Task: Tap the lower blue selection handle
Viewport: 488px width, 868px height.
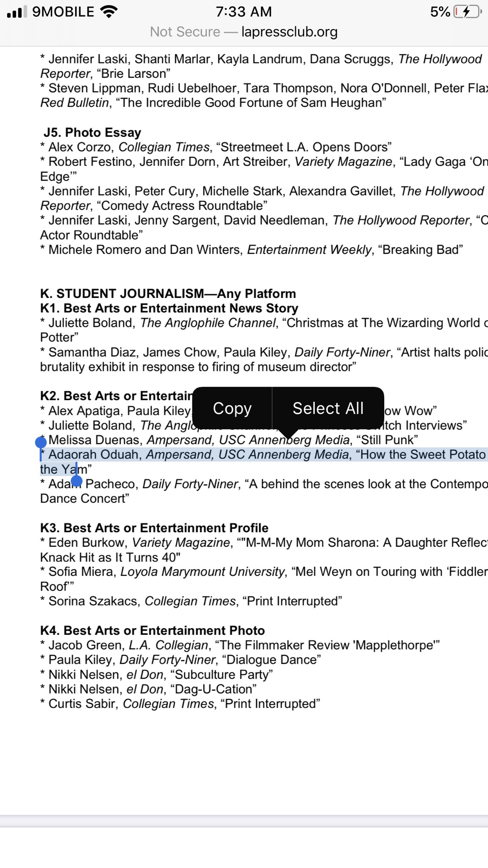Action: coord(77,481)
